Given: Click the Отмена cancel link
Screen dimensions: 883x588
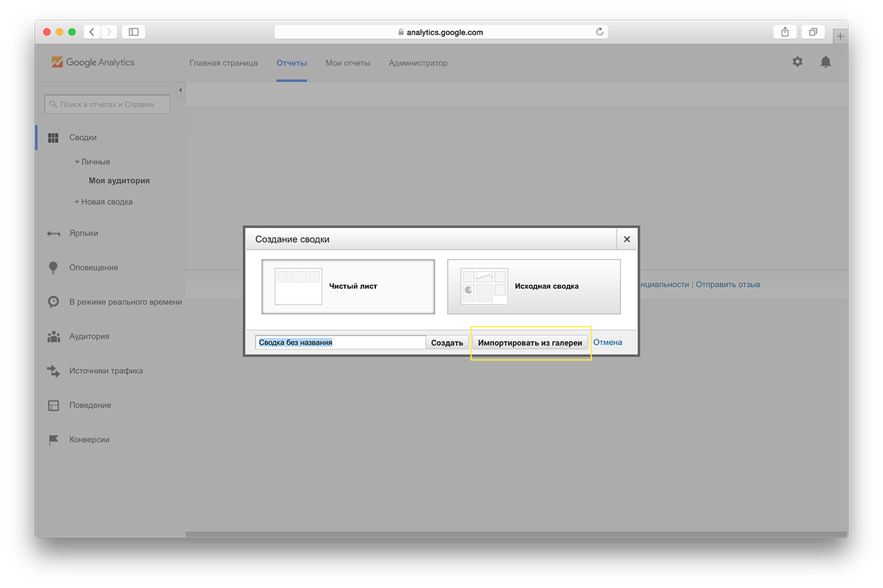Looking at the screenshot, I should 608,343.
